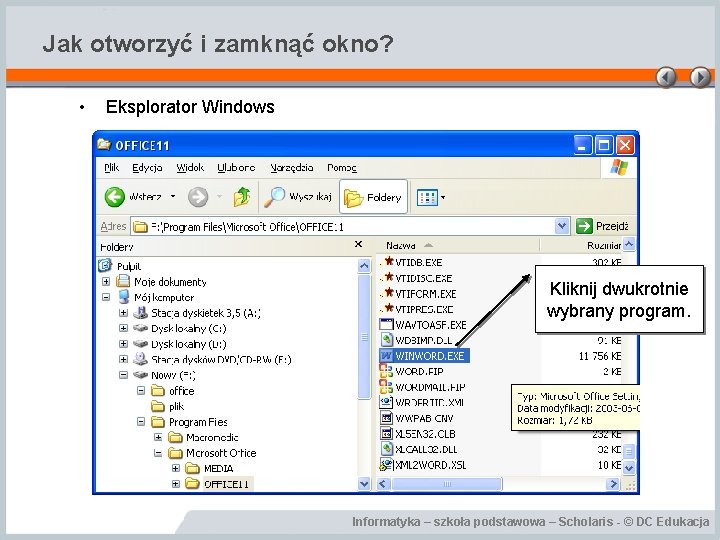The height and width of the screenshot is (540, 720).
Task: Select the VTIFORM.EXE file
Action: pyautogui.click(x=420, y=294)
